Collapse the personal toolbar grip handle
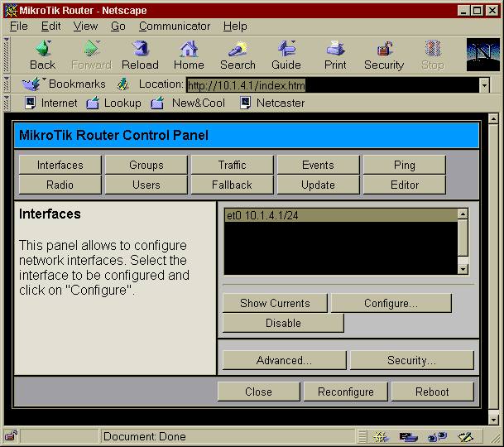The image size is (504, 447). 6,103
